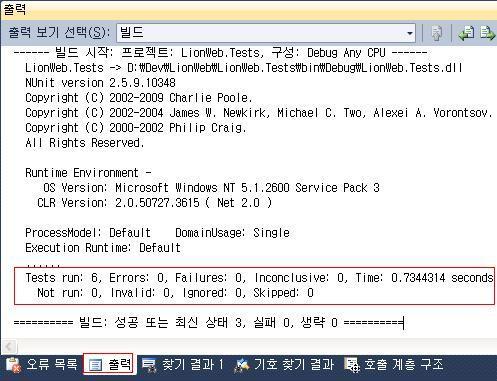
Task: Click the '출력 보기 선택(S):' label
Action: tap(59, 33)
